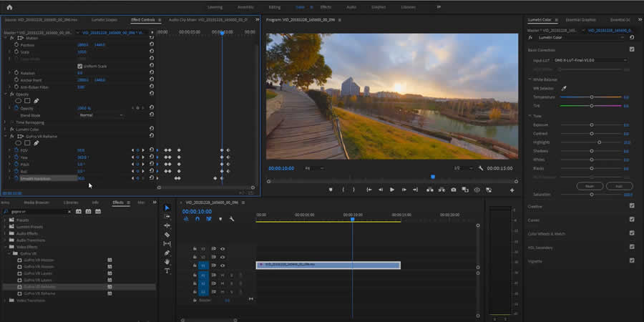644x322 pixels.
Task: Click the Home icon in the top bar
Action: [9, 6]
